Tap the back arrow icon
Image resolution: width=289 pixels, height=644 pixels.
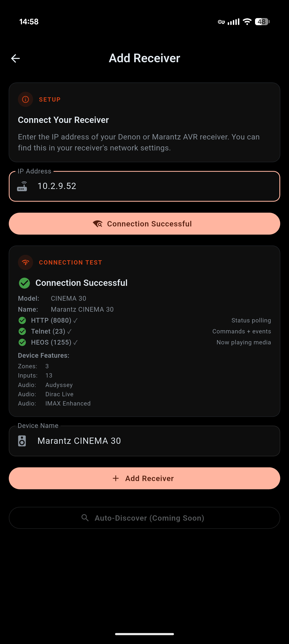tap(15, 58)
